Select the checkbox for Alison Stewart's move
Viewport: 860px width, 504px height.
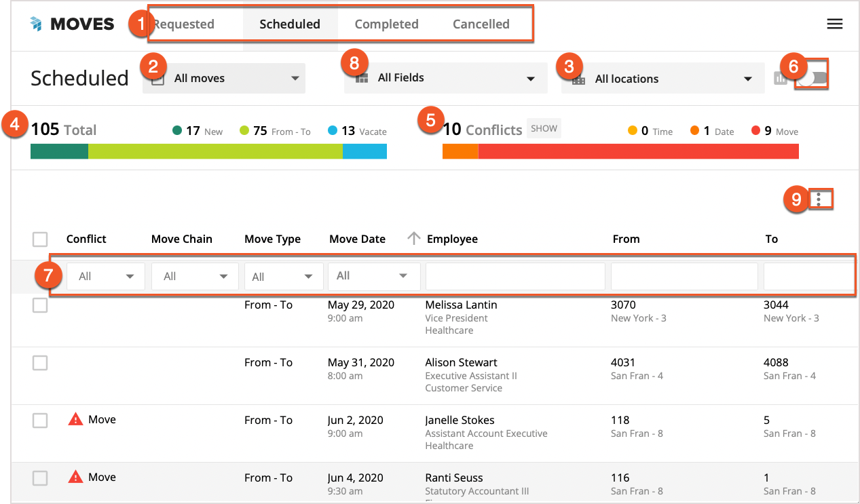40,363
